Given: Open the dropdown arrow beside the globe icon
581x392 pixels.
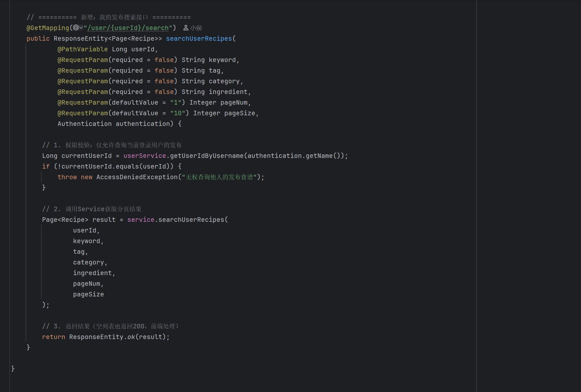Looking at the screenshot, I should (81, 28).
